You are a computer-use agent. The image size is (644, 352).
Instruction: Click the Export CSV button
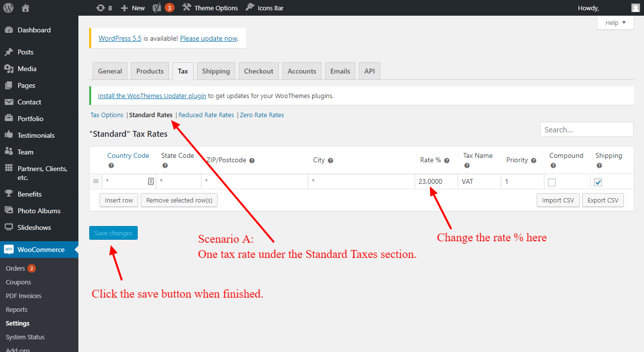point(603,200)
